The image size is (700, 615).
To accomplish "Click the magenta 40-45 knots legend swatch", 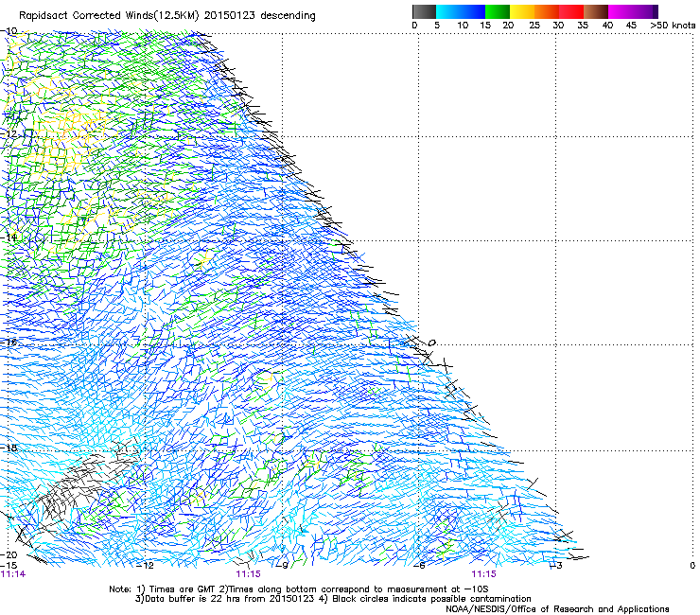I will (x=621, y=11).
